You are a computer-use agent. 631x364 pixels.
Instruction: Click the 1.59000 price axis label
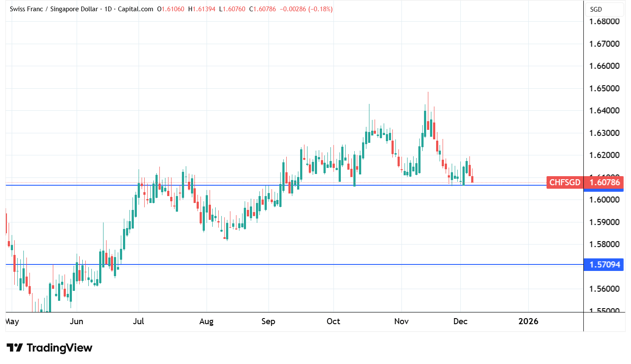tap(604, 222)
